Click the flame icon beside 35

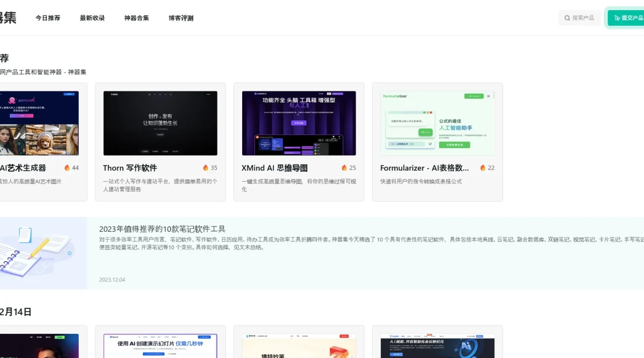click(205, 167)
